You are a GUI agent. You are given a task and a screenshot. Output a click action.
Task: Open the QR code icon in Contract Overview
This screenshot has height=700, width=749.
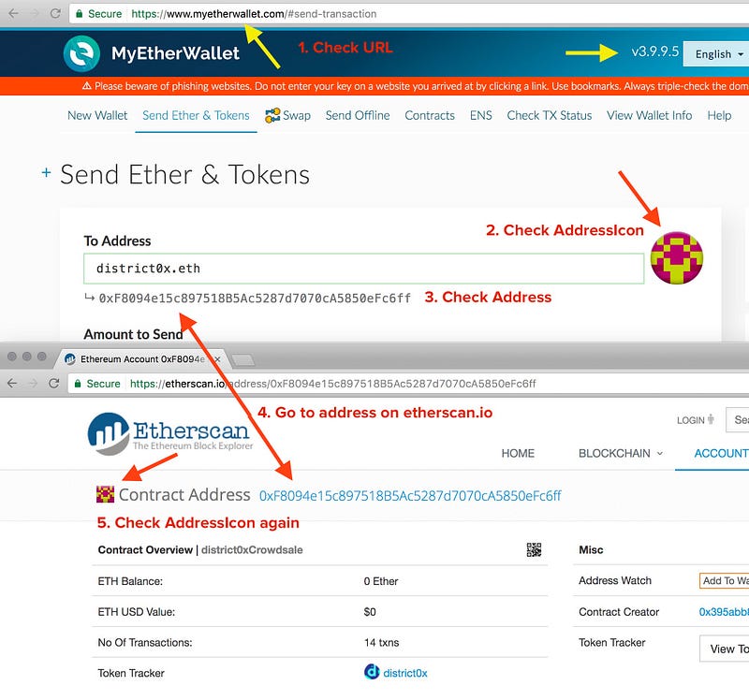(534, 549)
